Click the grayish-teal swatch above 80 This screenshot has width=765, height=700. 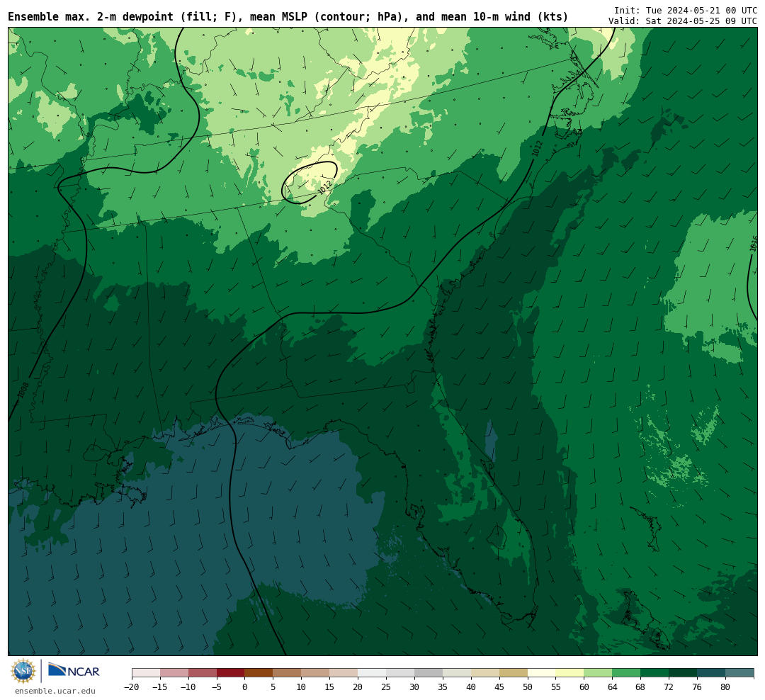[x=739, y=673]
